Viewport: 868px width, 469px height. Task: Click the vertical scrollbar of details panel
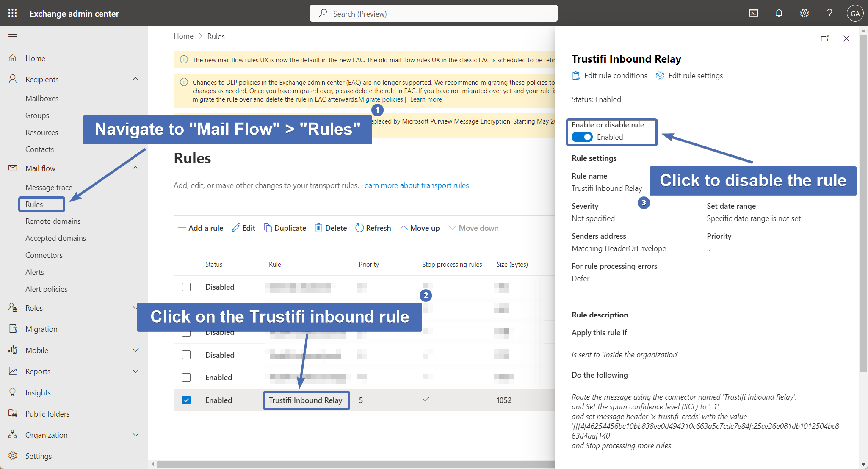[863, 203]
